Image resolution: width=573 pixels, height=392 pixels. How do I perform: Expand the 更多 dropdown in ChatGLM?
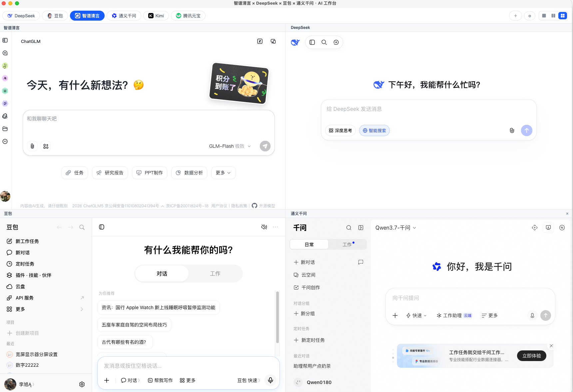click(224, 173)
